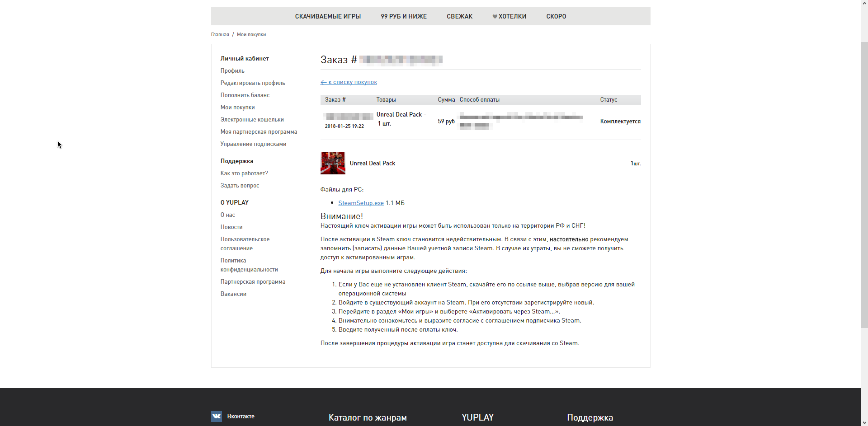Click the heart icon before ХОТЕЛКИ
This screenshot has width=868, height=426.
pyautogui.click(x=495, y=17)
